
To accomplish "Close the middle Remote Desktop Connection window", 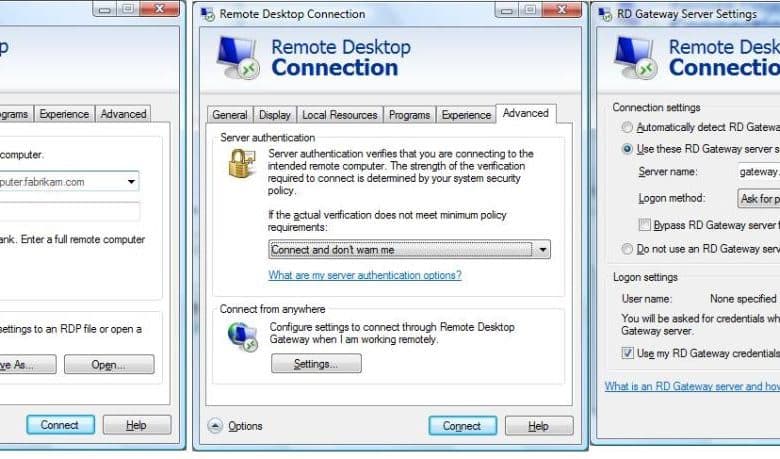I will (562, 9).
